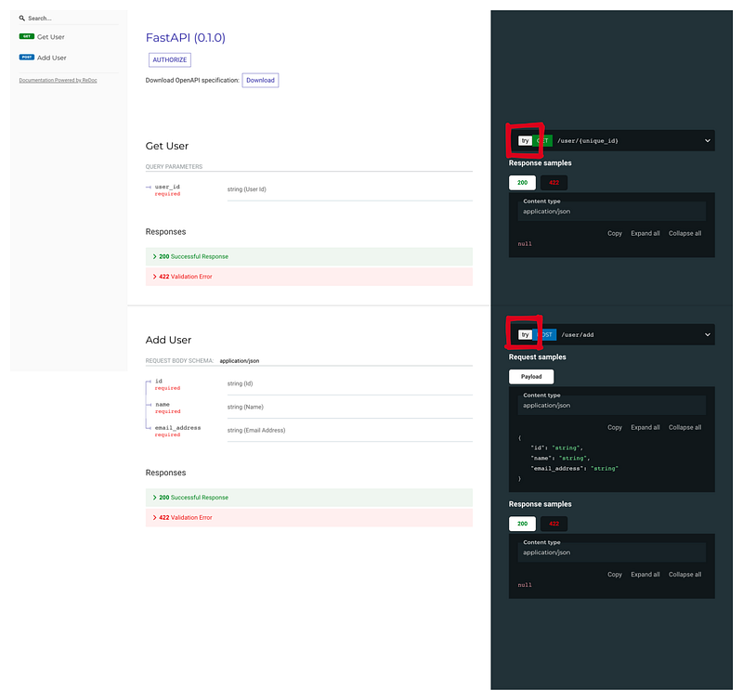743x700 pixels.
Task: Click the AUTHORIZE button
Action: tap(170, 60)
